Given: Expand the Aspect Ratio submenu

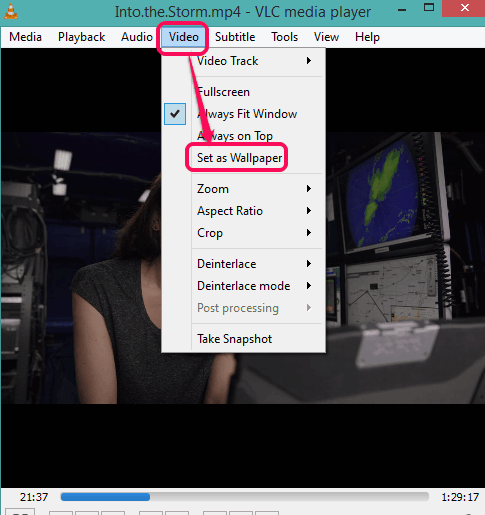Looking at the screenshot, I should coord(243,211).
